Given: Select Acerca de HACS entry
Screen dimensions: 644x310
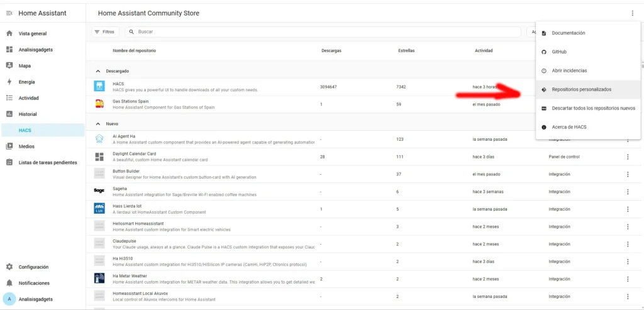Looking at the screenshot, I should (x=588, y=127).
